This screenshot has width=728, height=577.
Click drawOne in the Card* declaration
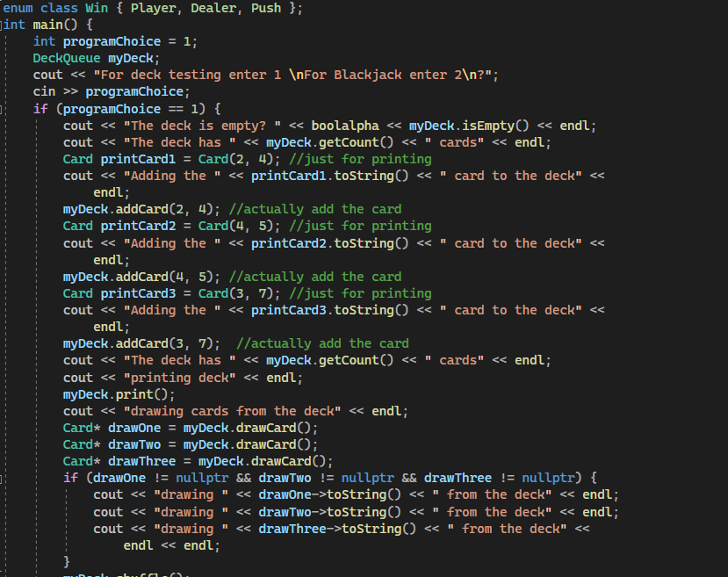(134, 428)
